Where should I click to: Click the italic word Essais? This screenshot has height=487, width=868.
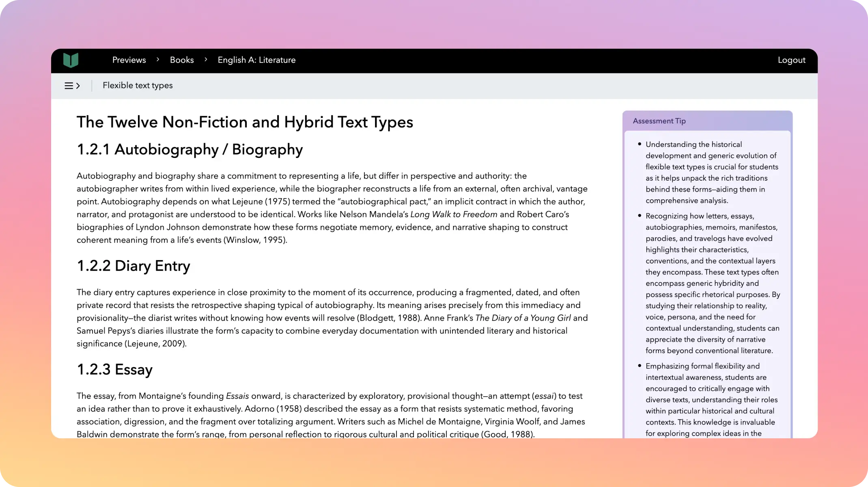coord(237,396)
